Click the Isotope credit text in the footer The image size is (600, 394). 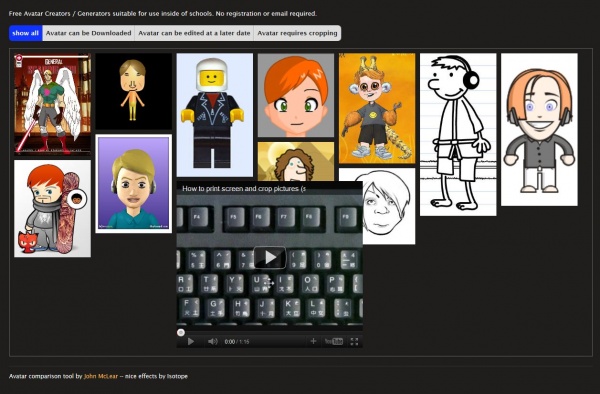177,376
